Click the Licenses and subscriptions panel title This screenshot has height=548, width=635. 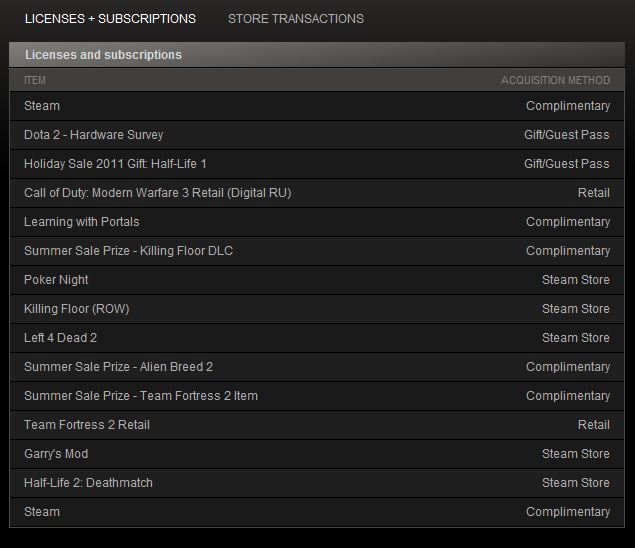click(x=103, y=55)
